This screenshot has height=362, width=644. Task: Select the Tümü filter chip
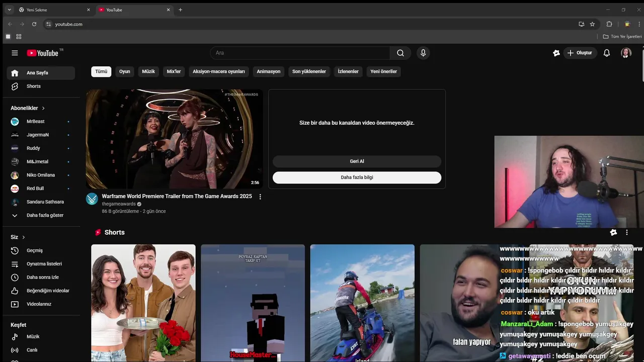pos(101,71)
